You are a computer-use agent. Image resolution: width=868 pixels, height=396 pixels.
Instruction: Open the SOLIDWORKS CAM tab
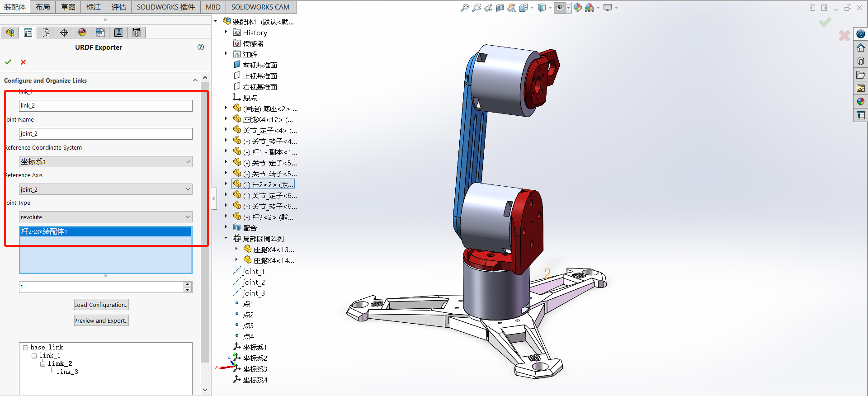pos(260,7)
